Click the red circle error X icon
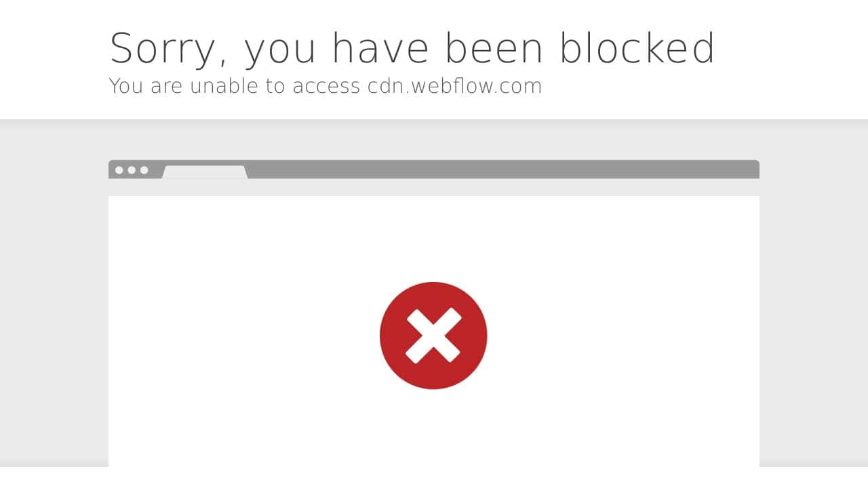868x488 pixels. pyautogui.click(x=433, y=335)
